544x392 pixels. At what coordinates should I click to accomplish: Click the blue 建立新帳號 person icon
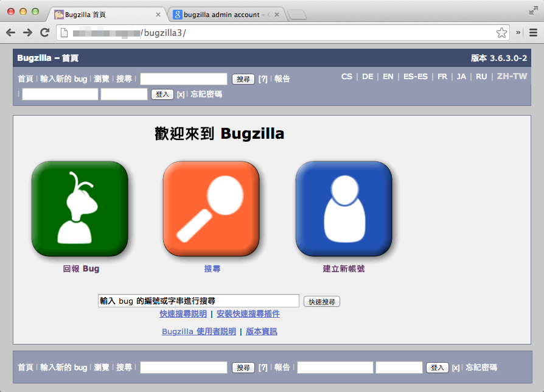(344, 207)
